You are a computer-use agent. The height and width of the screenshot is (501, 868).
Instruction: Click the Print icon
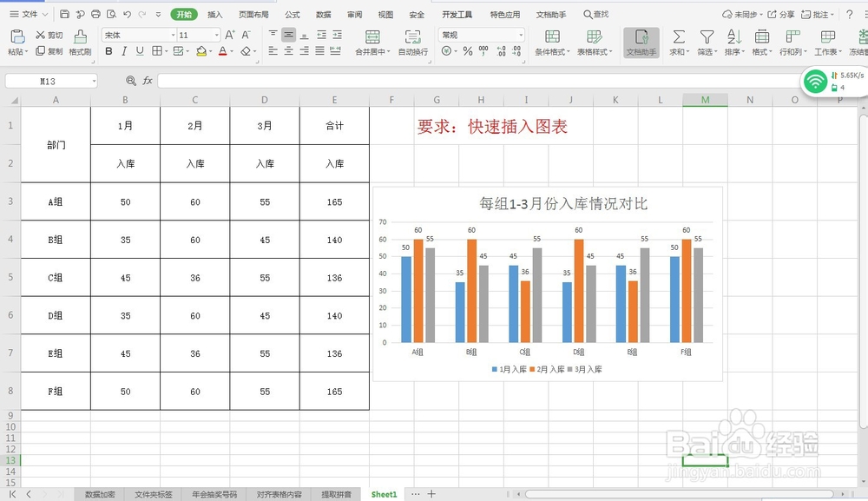tap(95, 15)
